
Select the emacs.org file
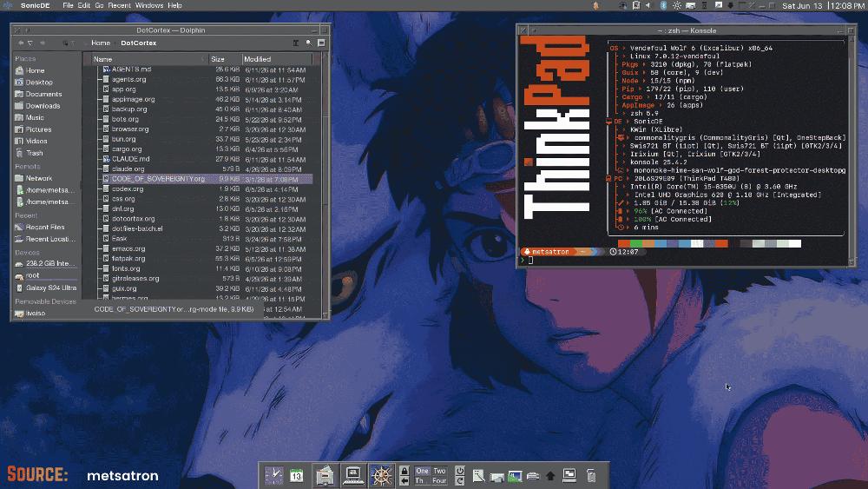tap(128, 248)
